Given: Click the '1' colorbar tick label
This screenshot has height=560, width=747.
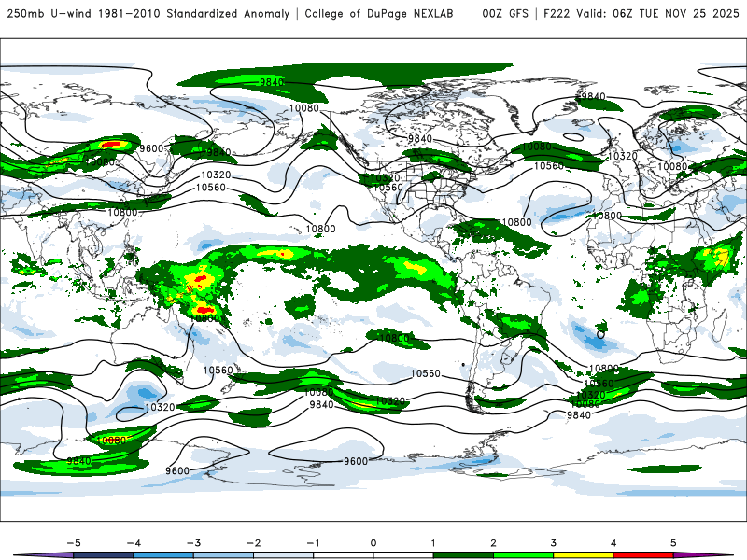Looking at the screenshot, I should (x=433, y=543).
